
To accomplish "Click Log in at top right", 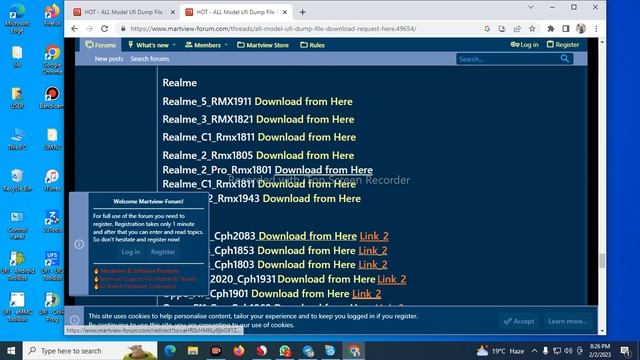I will pos(524,44).
